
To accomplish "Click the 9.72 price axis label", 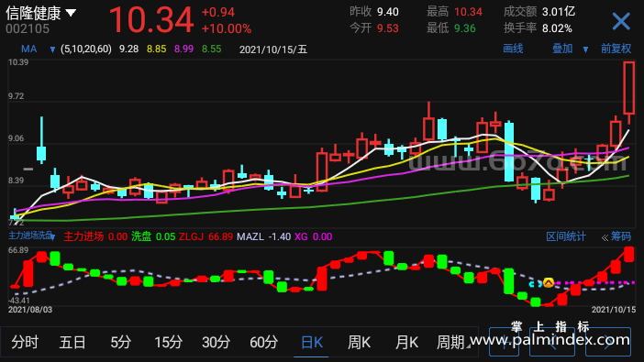I will point(16,96).
